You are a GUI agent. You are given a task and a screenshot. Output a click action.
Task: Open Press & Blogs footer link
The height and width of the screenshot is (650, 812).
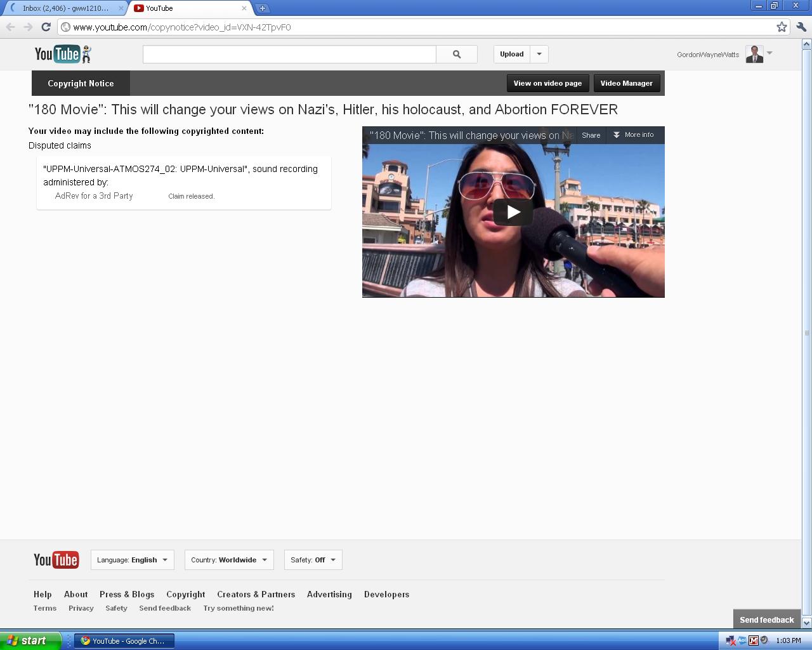coord(127,594)
